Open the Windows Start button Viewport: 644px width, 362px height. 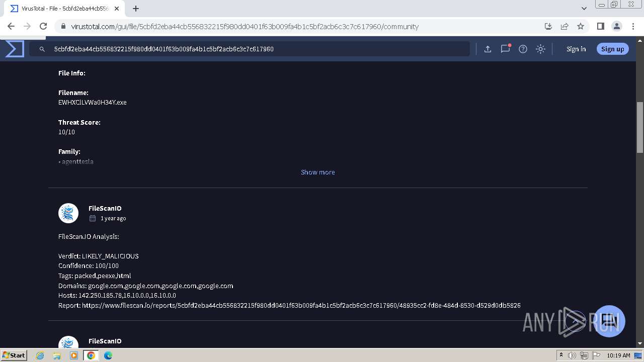click(14, 355)
